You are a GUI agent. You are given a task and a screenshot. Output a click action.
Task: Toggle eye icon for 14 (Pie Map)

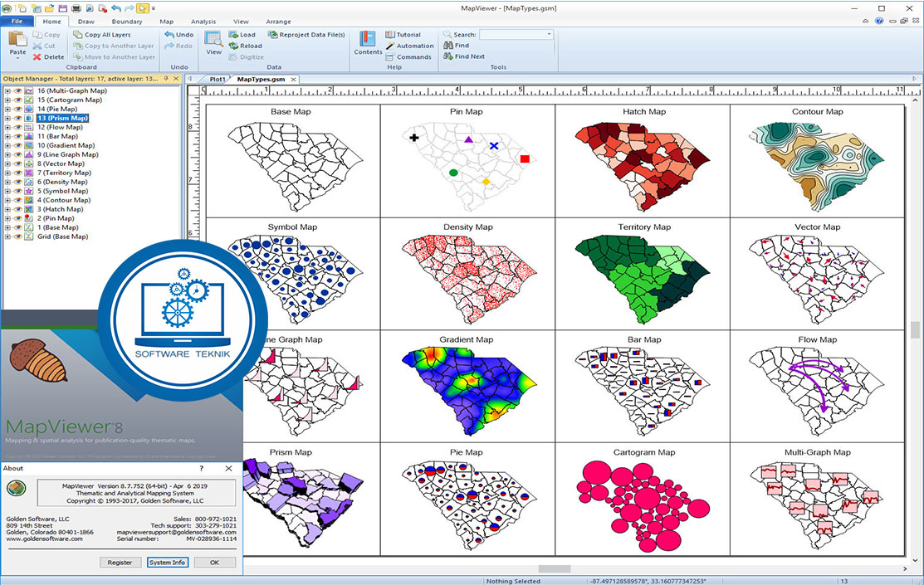17,110
